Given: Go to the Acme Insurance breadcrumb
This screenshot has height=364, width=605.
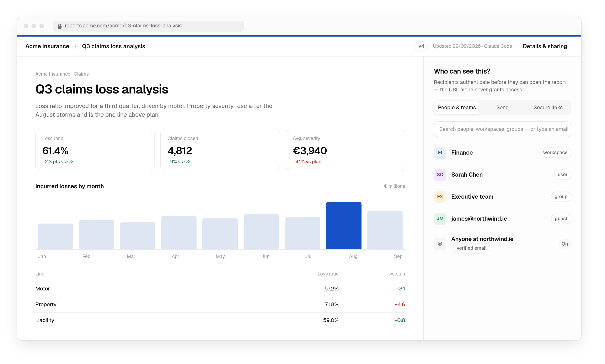Looking at the screenshot, I should pos(47,46).
